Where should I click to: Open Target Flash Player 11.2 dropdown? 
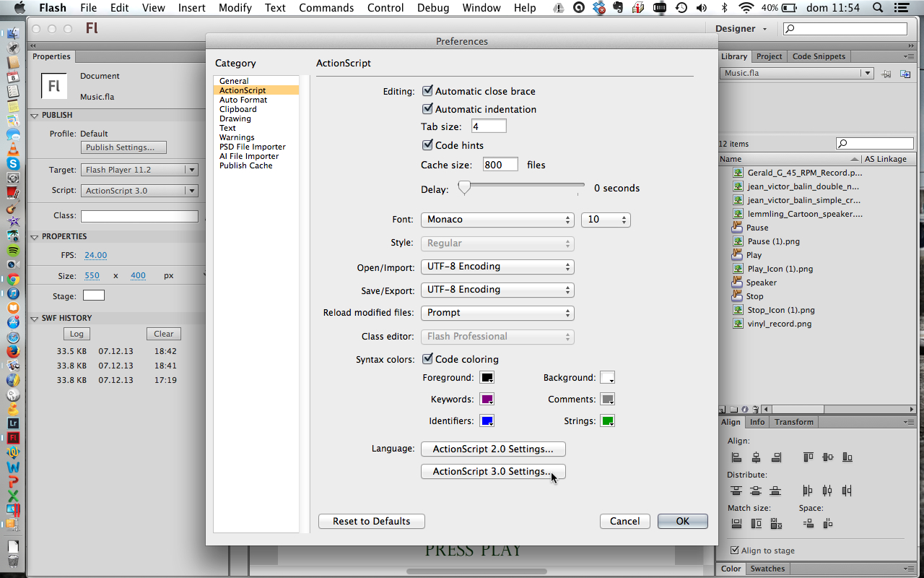[x=139, y=170]
